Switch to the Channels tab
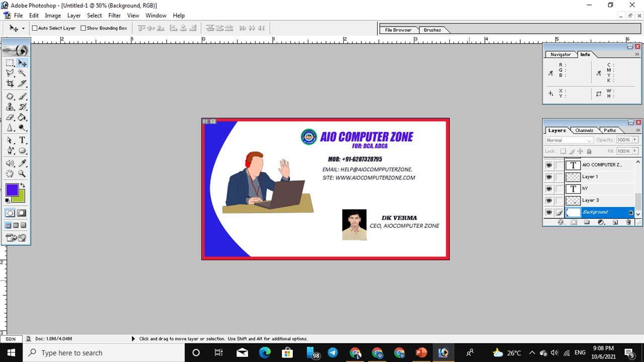This screenshot has width=644, height=362. click(x=584, y=130)
